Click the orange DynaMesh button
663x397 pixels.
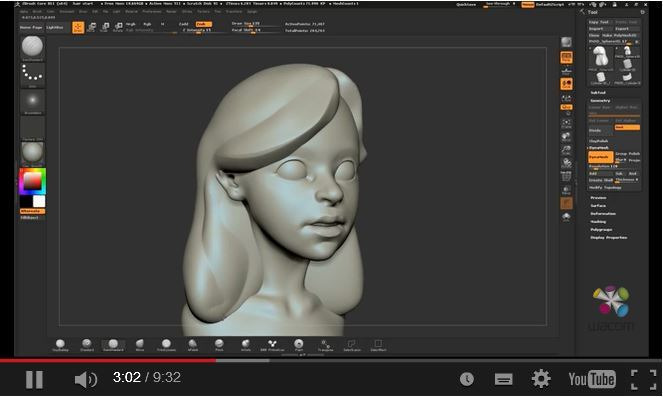point(600,157)
